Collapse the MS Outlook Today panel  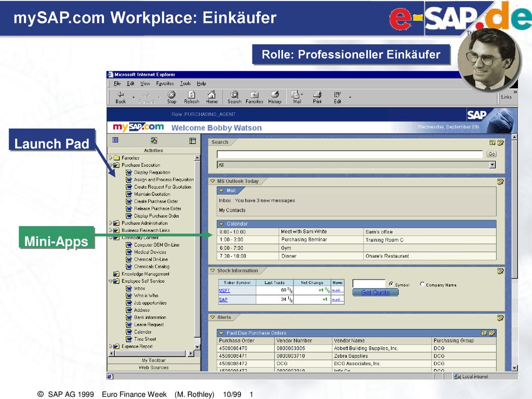point(212,181)
